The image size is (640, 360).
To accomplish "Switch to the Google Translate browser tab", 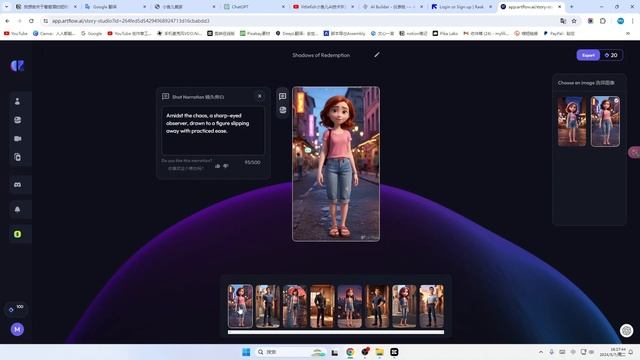I will 116,7.
